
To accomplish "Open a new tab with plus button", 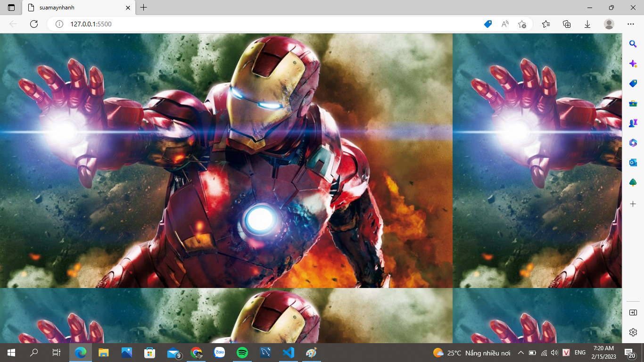I will tap(144, 8).
